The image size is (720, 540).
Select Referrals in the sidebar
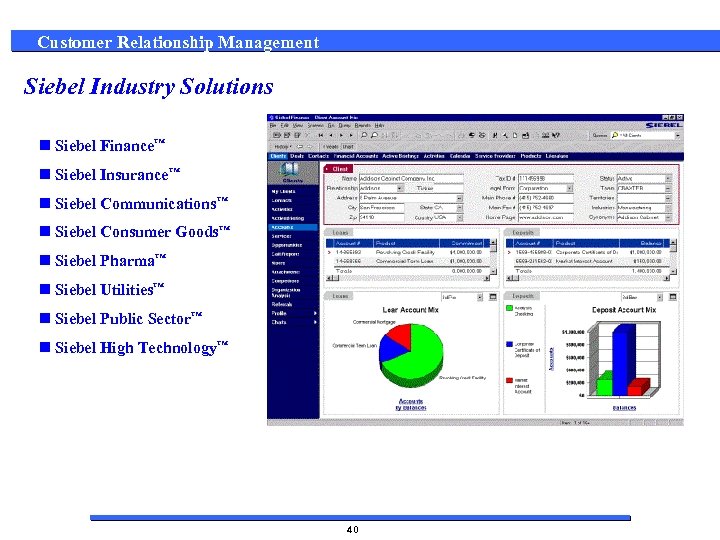click(x=281, y=304)
